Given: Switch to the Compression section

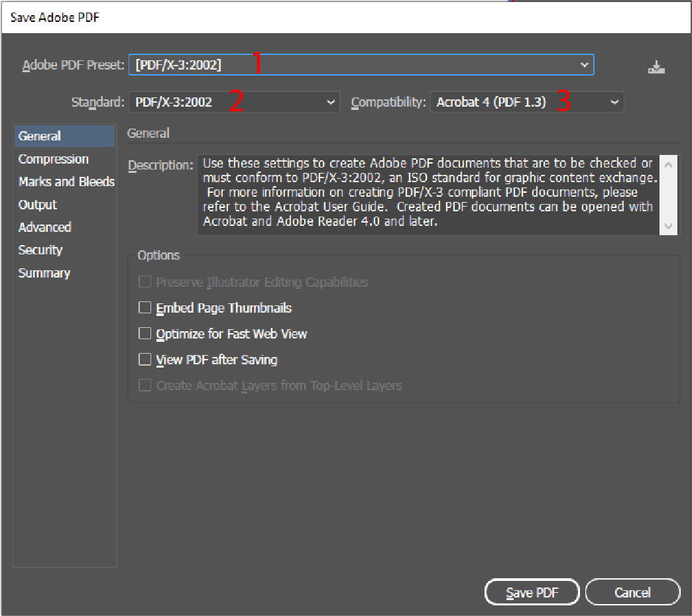Looking at the screenshot, I should click(x=53, y=159).
